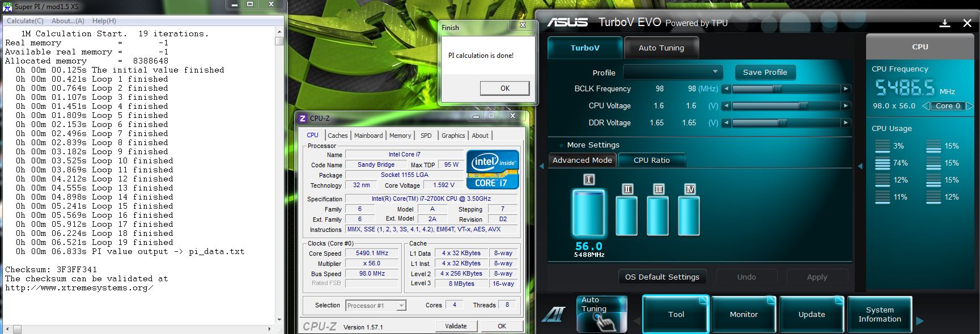Show previous AI Suite menu items with left arrow

click(x=637, y=321)
